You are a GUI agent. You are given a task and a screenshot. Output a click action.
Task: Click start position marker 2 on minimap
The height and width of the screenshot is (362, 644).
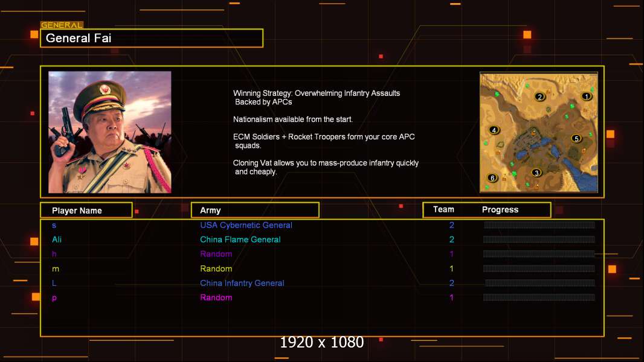point(539,97)
